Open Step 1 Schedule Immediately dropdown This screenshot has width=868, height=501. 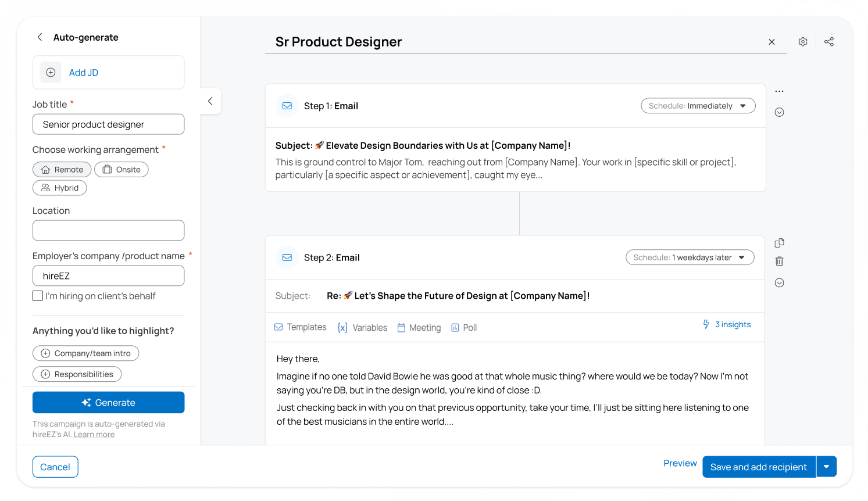click(x=698, y=106)
